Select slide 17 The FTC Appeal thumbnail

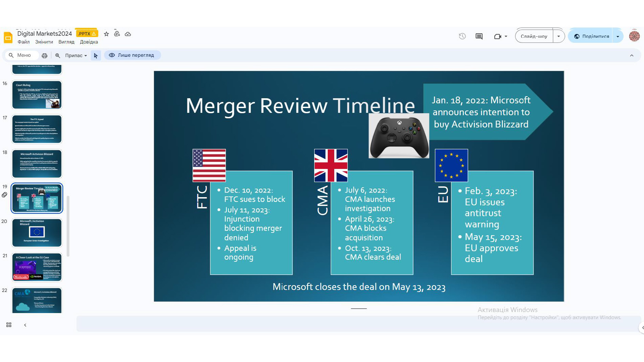point(37,129)
